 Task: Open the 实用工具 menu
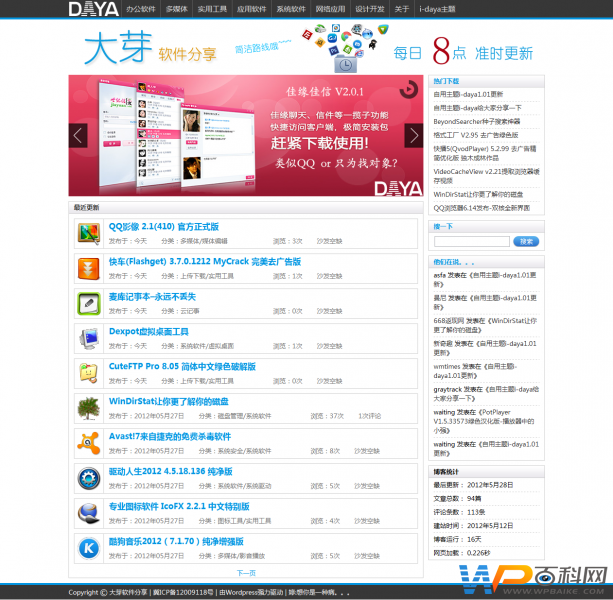click(x=212, y=9)
